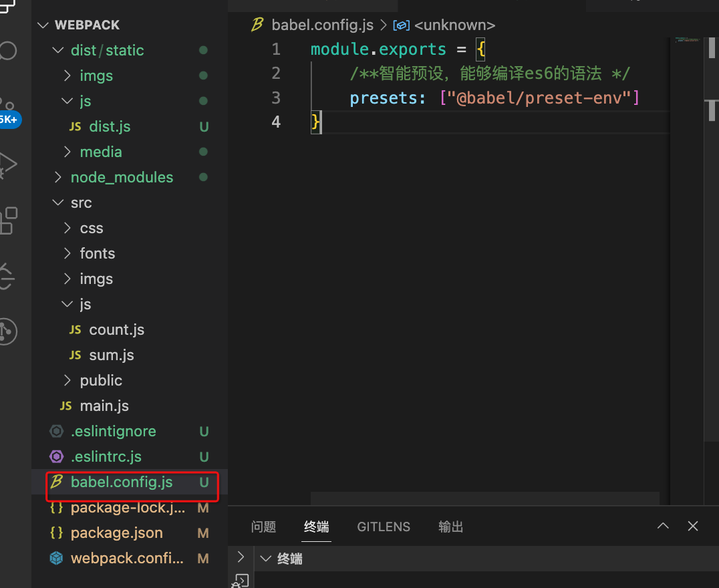Screen dimensions: 719x588
Task: Collapse the 终端 group in the terminal panel
Action: pyautogui.click(x=265, y=559)
